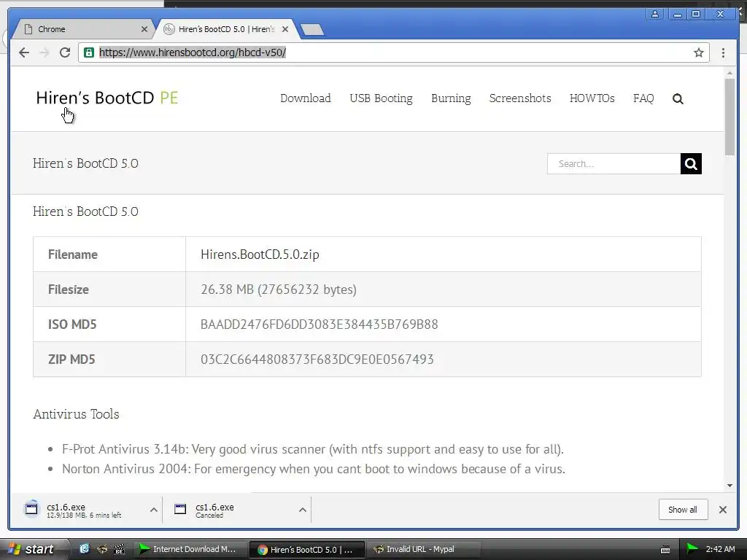Screen dimensions: 747x560
Task: Switch to the Chrome tab
Action: coord(82,29)
